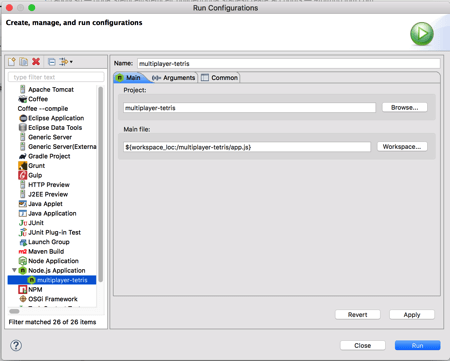The image size is (450, 361).
Task: Click the HTTP Preview icon
Action: coord(22,185)
